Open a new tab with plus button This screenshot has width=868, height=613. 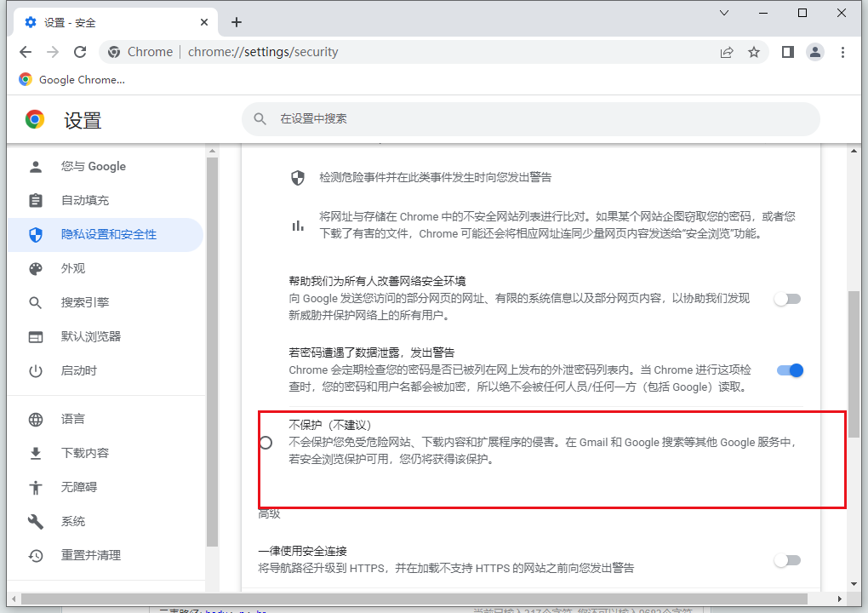237,22
